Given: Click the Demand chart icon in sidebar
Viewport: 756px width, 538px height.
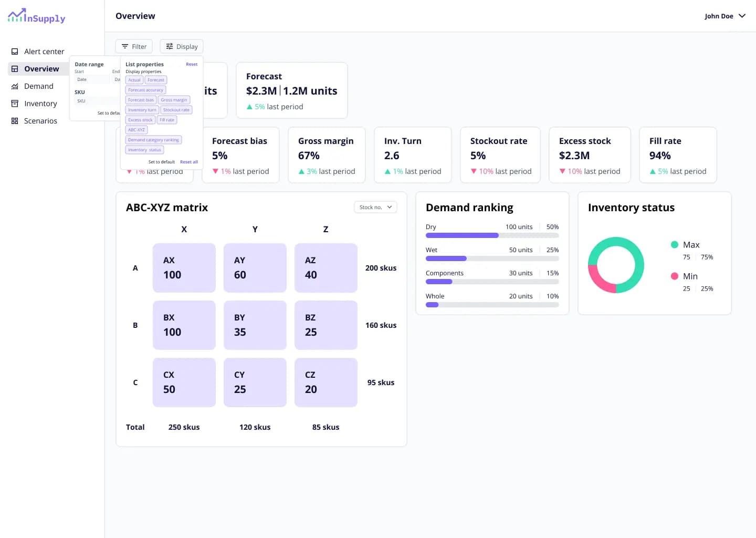Looking at the screenshot, I should tap(15, 87).
